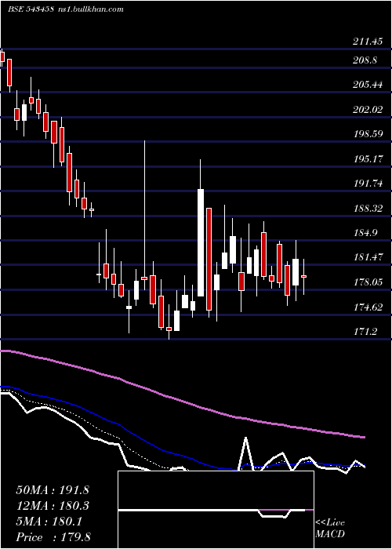Click the 198.59 price level label
Viewport: 392px width, 549px height.
point(368,134)
